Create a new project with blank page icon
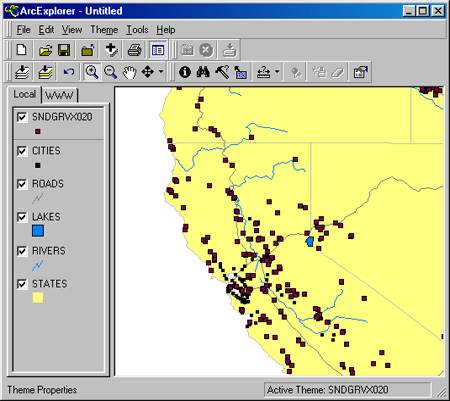Screen dimensions: 450x401 point(22,50)
